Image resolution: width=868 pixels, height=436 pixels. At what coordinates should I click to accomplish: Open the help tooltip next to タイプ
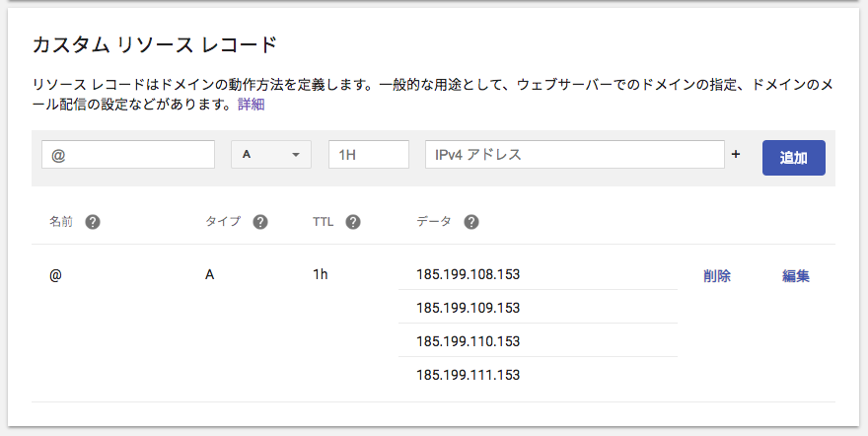click(x=260, y=222)
